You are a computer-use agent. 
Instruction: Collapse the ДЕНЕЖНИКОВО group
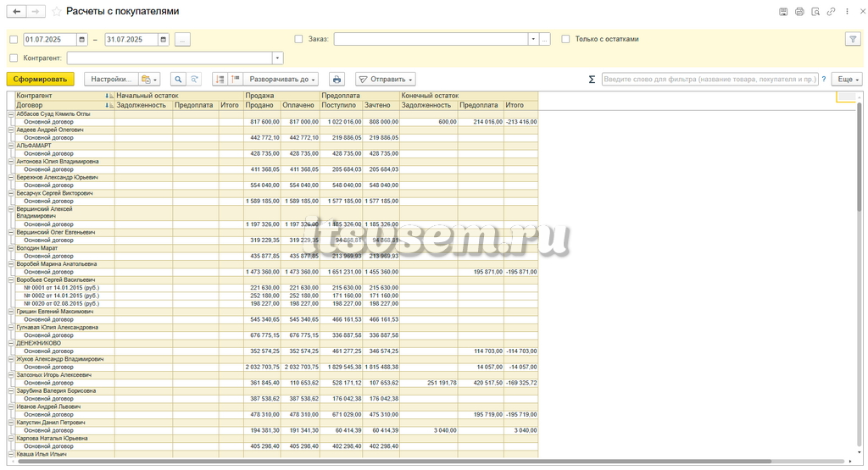pos(10,343)
